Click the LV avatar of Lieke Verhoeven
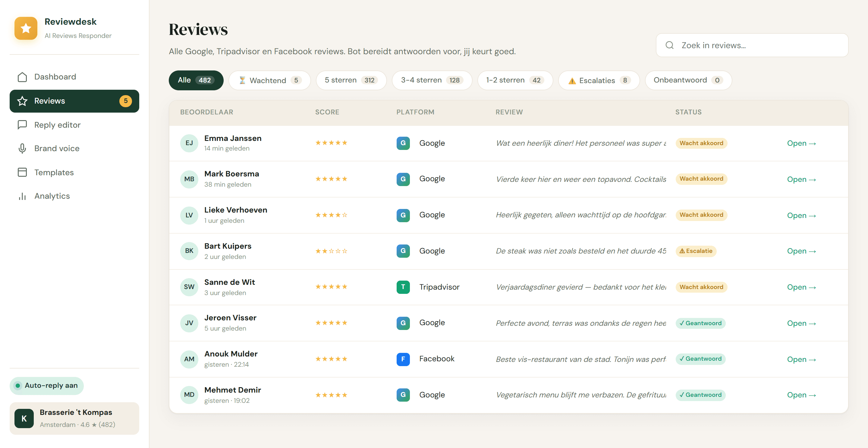868x448 pixels. (x=189, y=215)
